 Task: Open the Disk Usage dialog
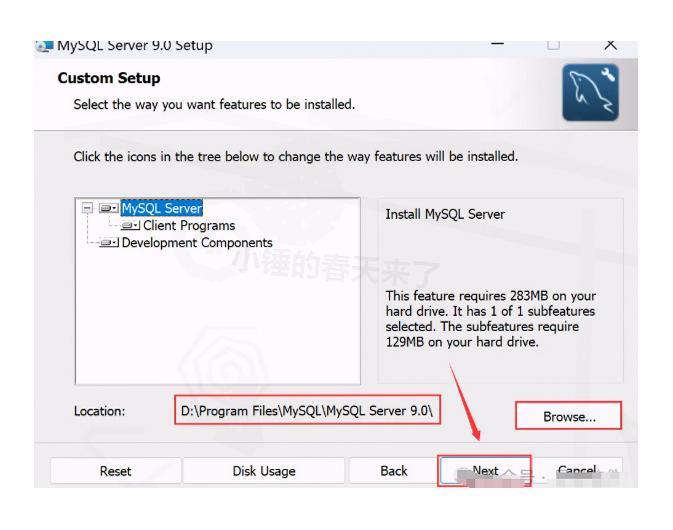pyautogui.click(x=265, y=471)
